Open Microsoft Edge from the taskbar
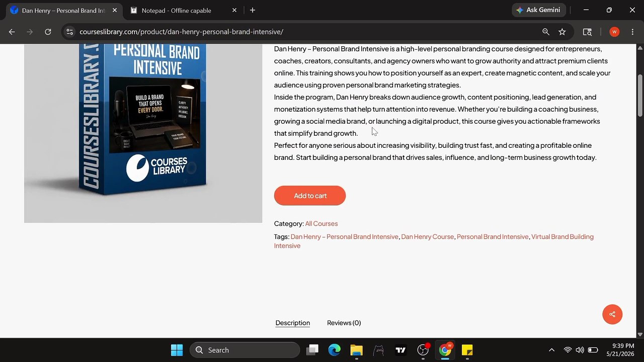The height and width of the screenshot is (362, 644). tap(335, 350)
